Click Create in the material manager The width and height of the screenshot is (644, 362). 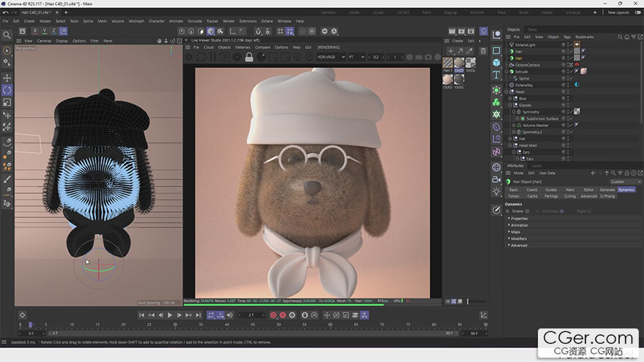tap(457, 41)
